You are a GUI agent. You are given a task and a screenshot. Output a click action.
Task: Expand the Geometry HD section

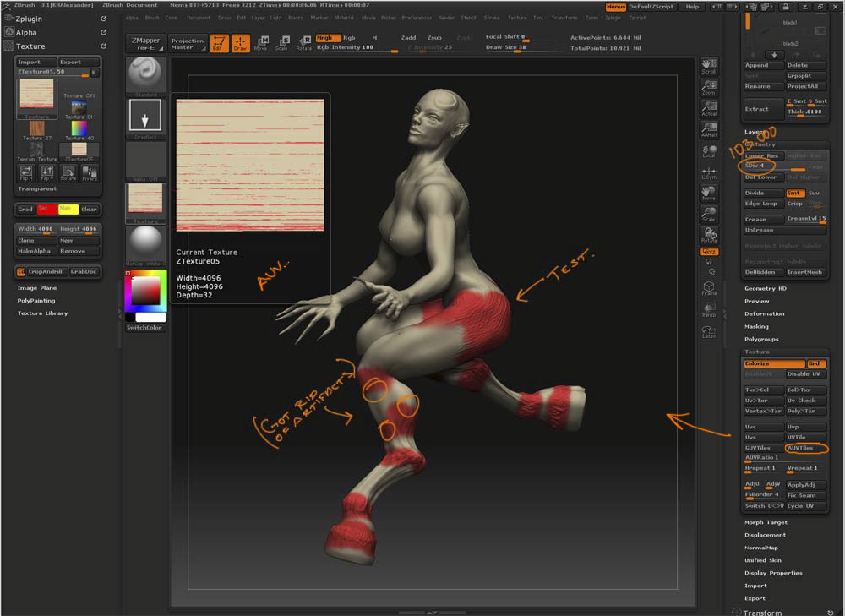[766, 289]
